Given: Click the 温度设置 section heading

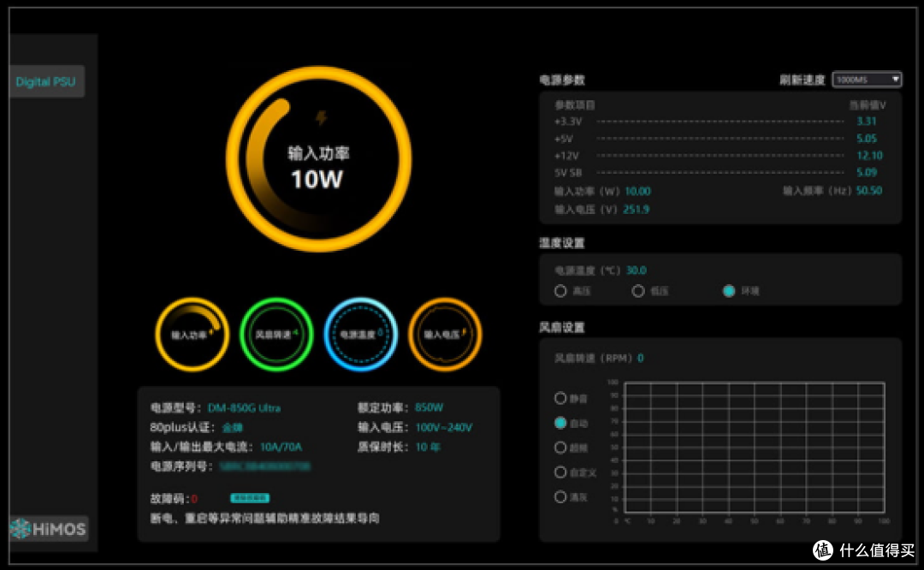Looking at the screenshot, I should click(x=562, y=243).
